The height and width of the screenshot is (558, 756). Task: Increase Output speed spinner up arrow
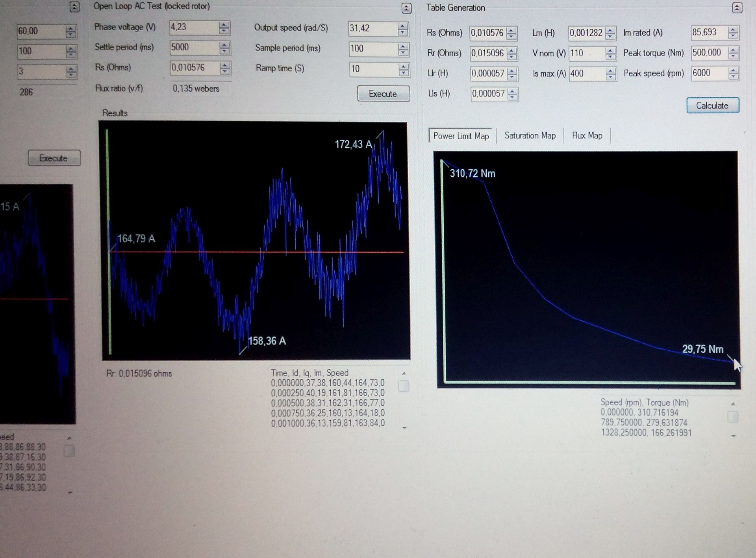click(402, 26)
